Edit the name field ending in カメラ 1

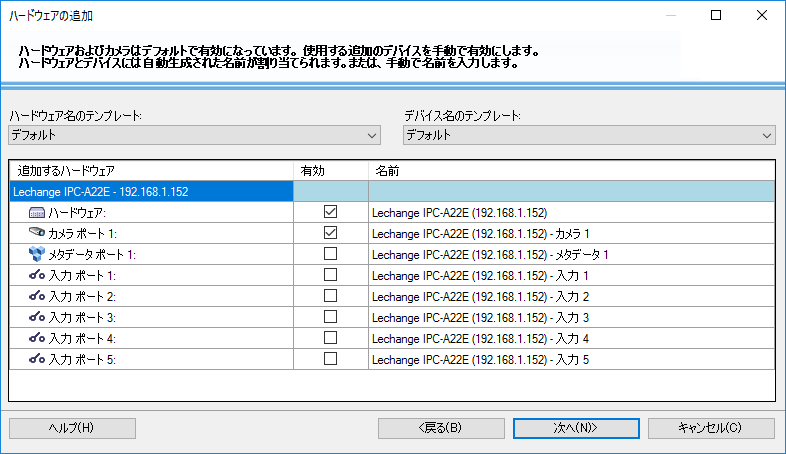(571, 234)
